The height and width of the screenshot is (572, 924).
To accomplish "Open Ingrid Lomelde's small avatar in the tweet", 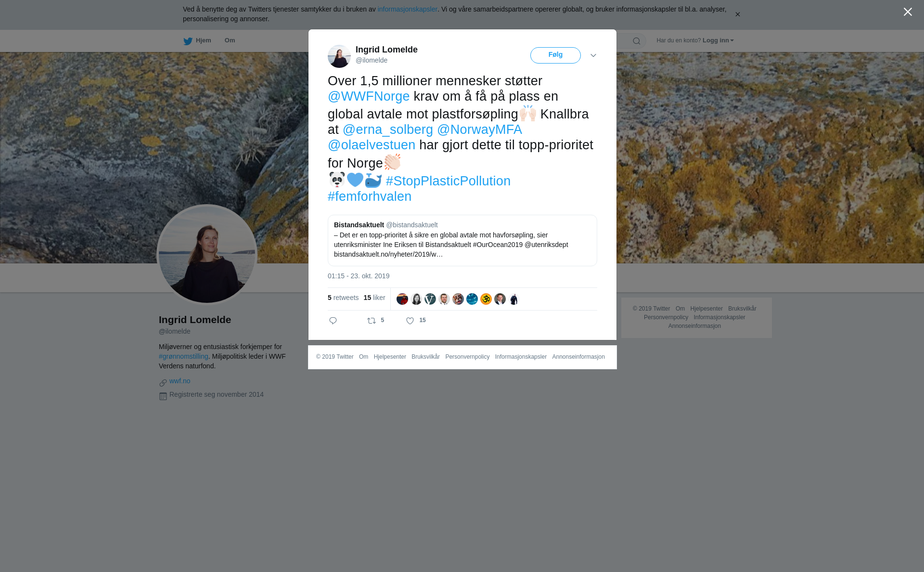I will tap(339, 56).
